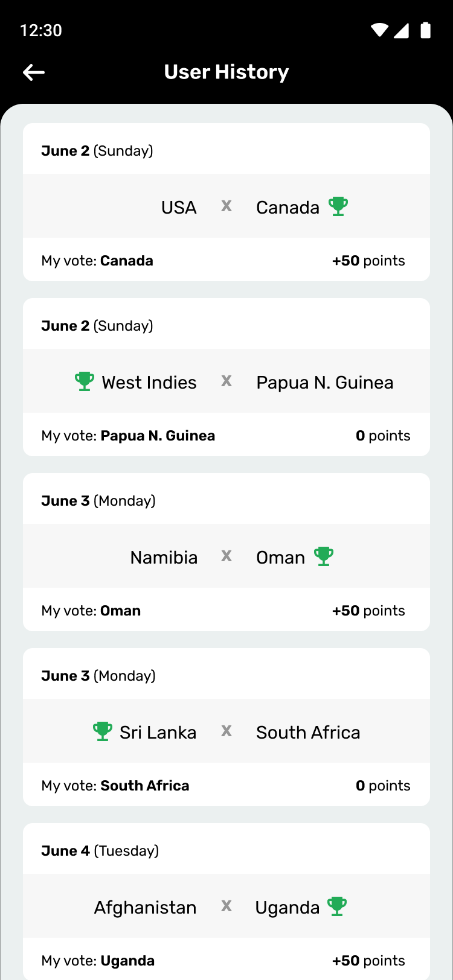This screenshot has height=980, width=453.
Task: Tap the trophy icon next to Canada
Action: click(x=338, y=206)
